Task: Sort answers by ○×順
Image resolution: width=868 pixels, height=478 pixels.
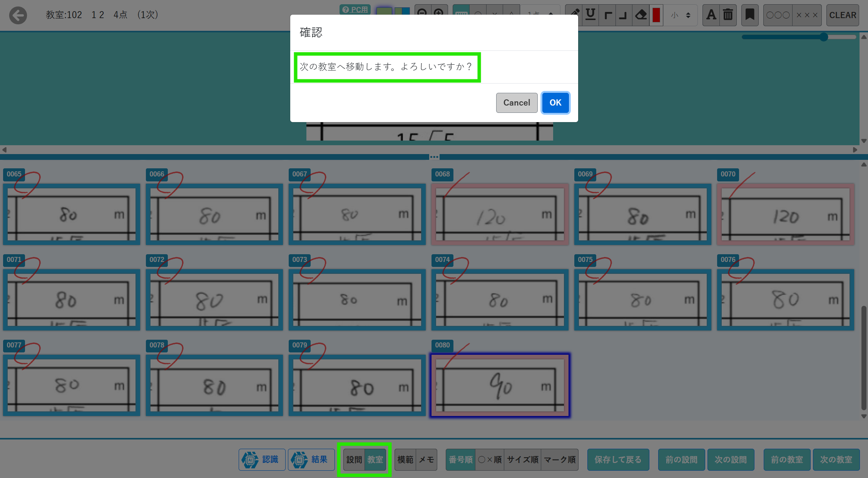Action: click(490, 460)
